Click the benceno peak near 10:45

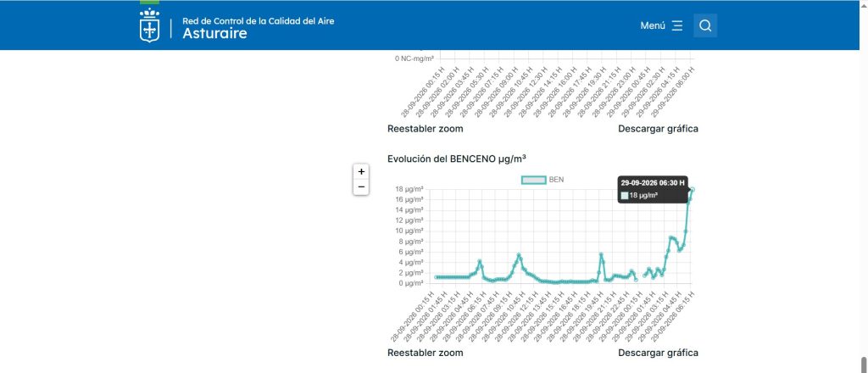519,254
